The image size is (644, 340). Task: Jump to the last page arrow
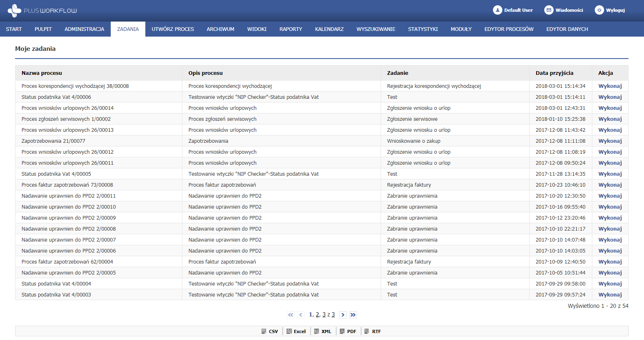[x=353, y=315]
